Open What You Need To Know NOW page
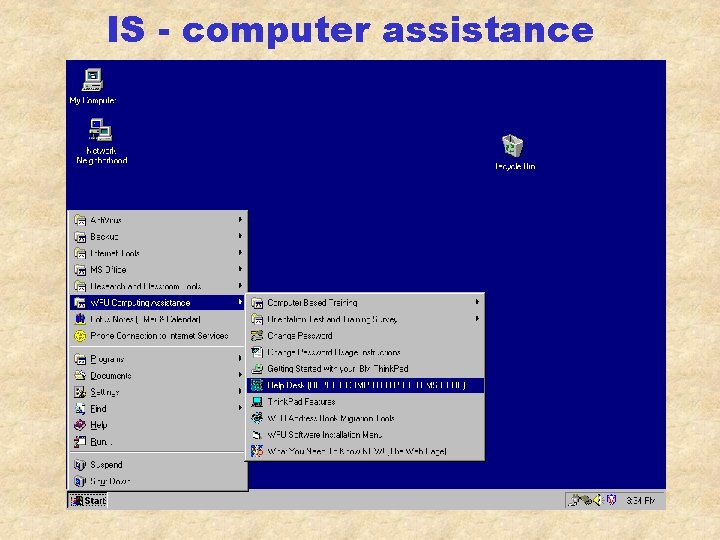720x540 pixels. [365, 451]
